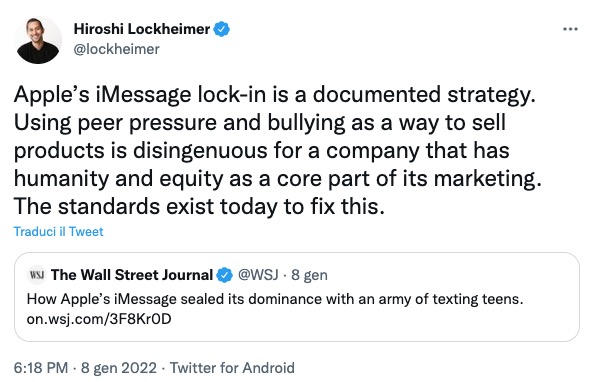Click the Wall Street Journal verified badge
Image resolution: width=596 pixels, height=382 pixels.
224,275
